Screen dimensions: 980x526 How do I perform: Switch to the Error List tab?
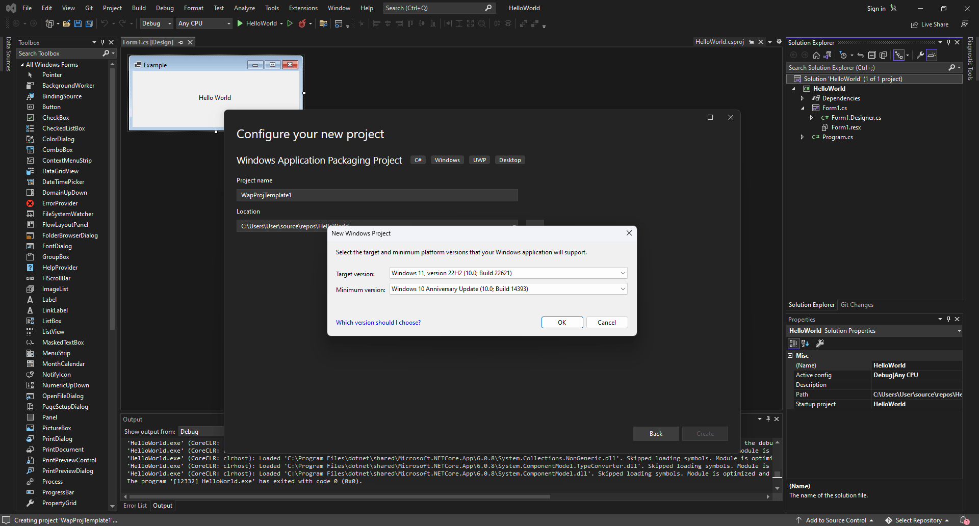tap(135, 506)
